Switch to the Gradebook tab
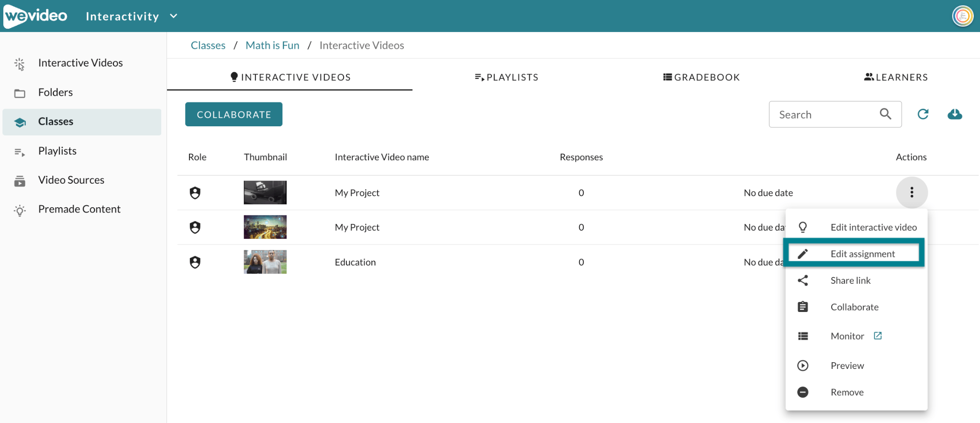The width and height of the screenshot is (980, 423). [702, 77]
